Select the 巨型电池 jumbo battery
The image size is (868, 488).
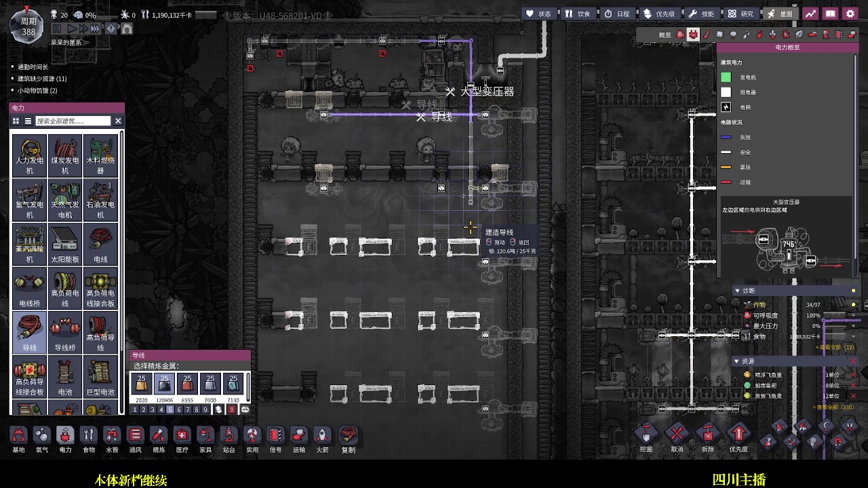point(100,376)
